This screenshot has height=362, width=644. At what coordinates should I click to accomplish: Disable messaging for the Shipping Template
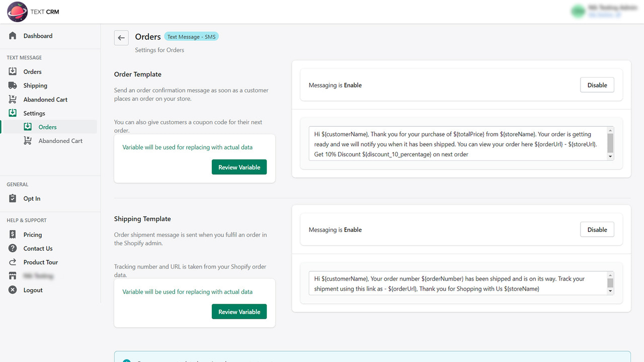pyautogui.click(x=597, y=229)
